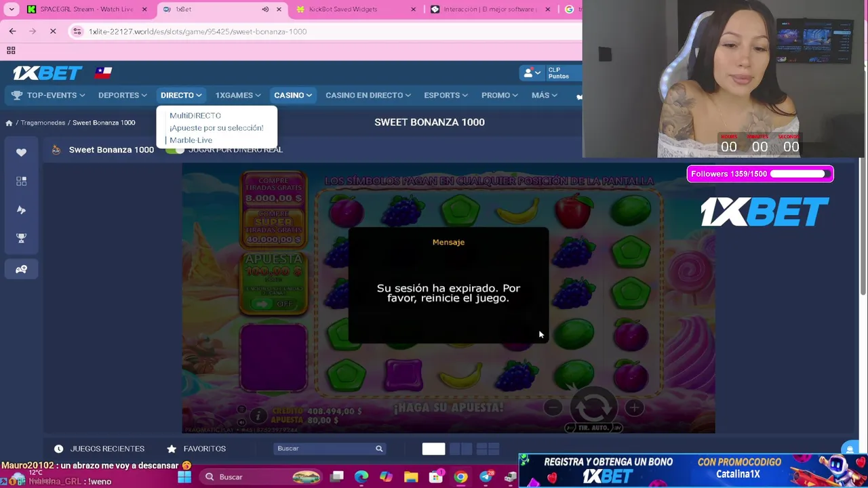Screen dimensions: 868x488
Task: Focus the games Buscar search field
Action: tap(330, 449)
